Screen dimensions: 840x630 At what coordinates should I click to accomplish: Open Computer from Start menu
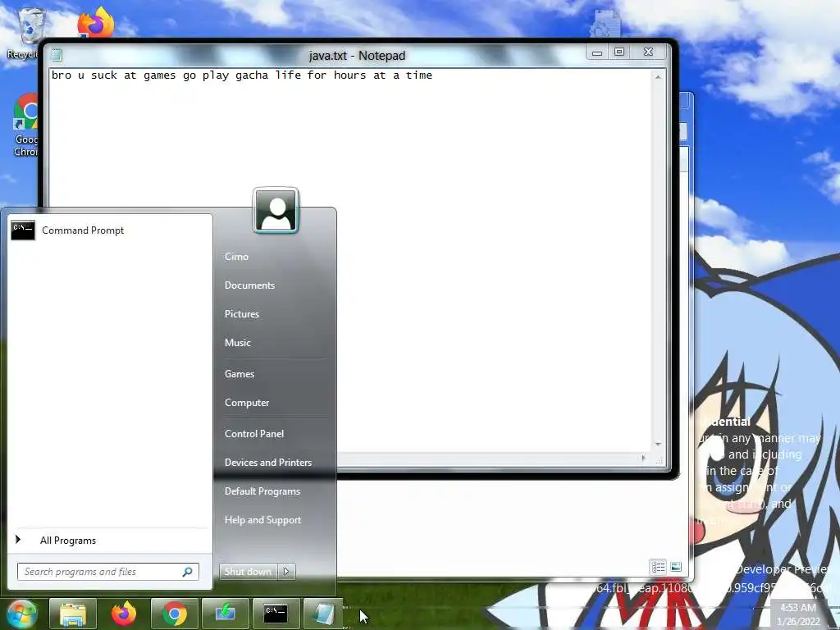click(246, 403)
